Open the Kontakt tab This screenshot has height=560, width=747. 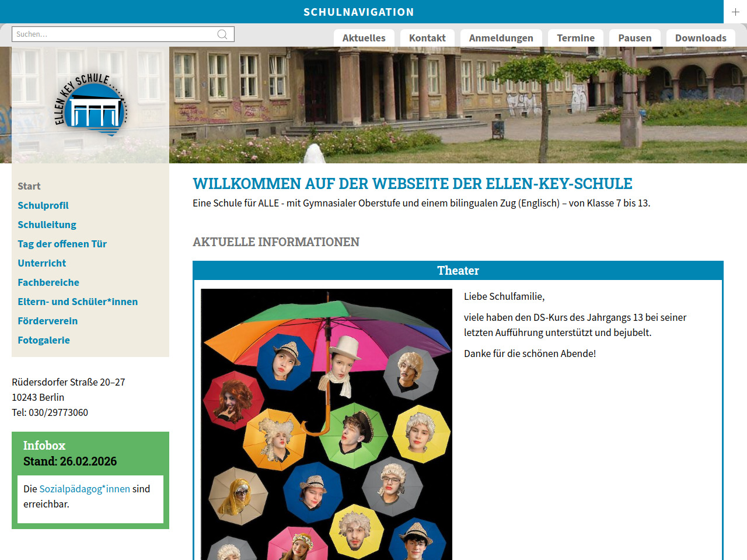pos(427,38)
